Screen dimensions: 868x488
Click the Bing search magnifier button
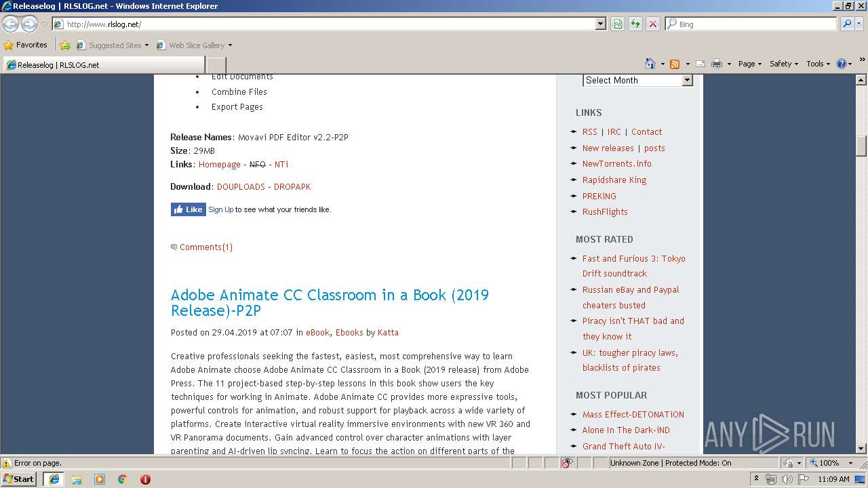(x=847, y=24)
